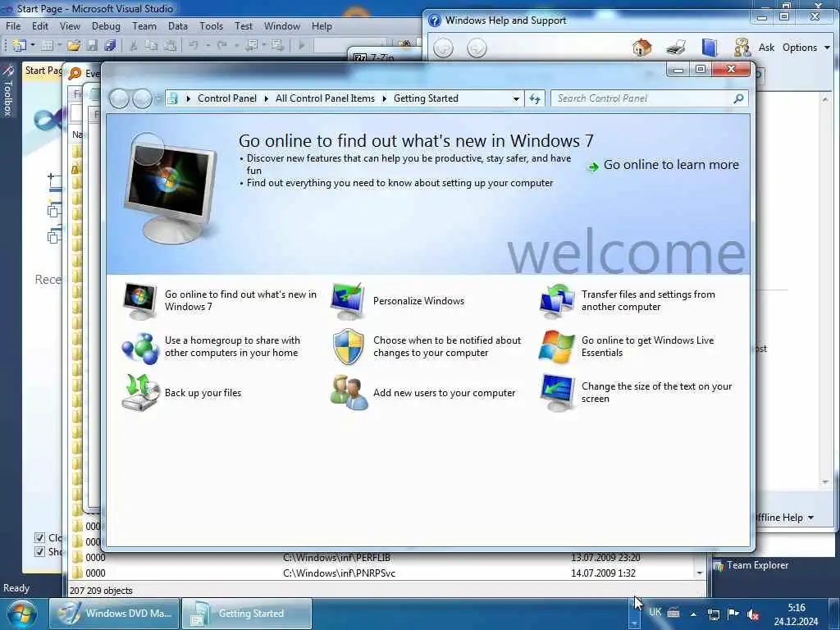840x630 pixels.
Task: Click taskbar clock showing 5:16
Action: click(x=796, y=614)
